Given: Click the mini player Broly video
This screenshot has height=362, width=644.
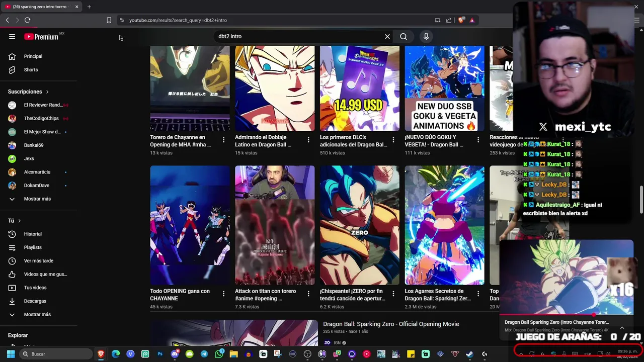Looking at the screenshot, I should (567, 277).
